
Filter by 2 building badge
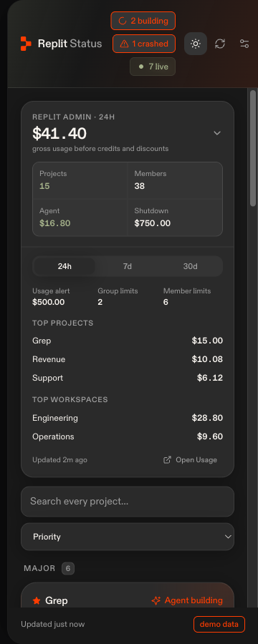(x=143, y=21)
